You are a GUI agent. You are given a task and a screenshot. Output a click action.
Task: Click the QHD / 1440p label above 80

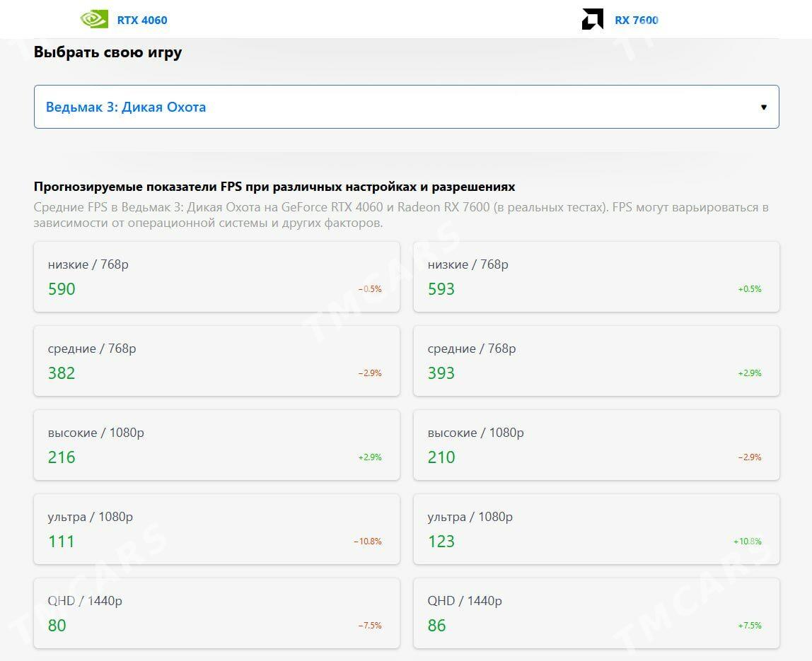tap(85, 601)
